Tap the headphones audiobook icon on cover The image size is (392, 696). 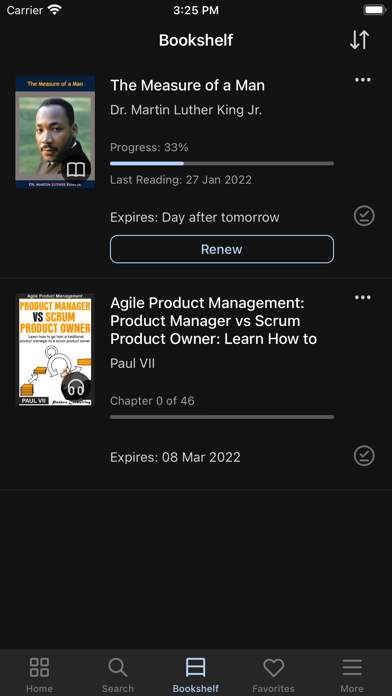[x=76, y=388]
